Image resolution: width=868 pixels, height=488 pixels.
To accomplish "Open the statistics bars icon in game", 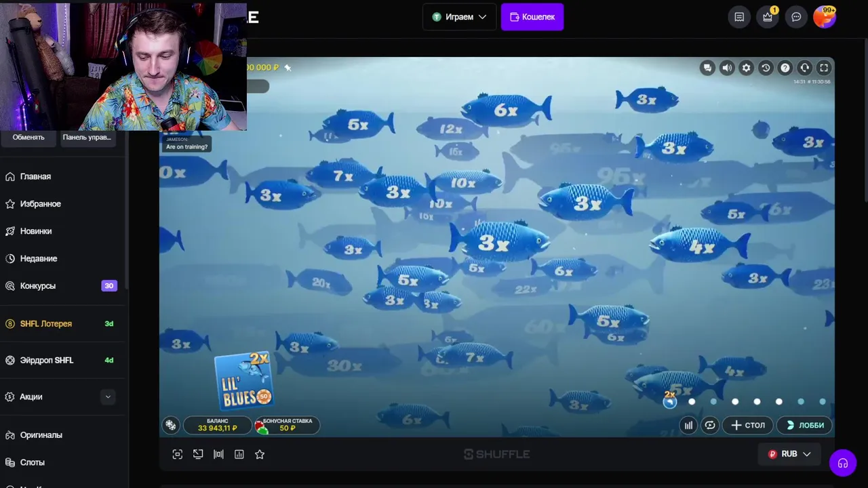I will (x=688, y=425).
